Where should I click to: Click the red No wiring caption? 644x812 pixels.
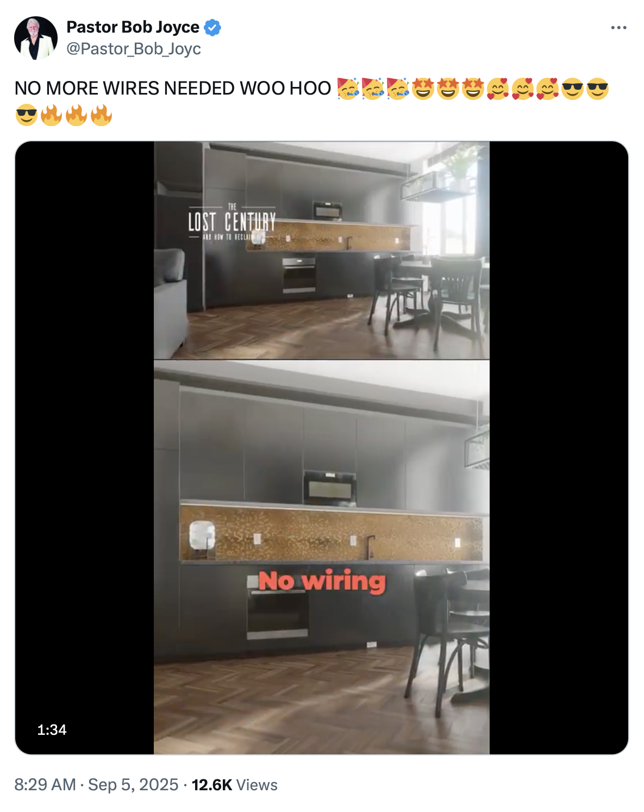pyautogui.click(x=322, y=582)
